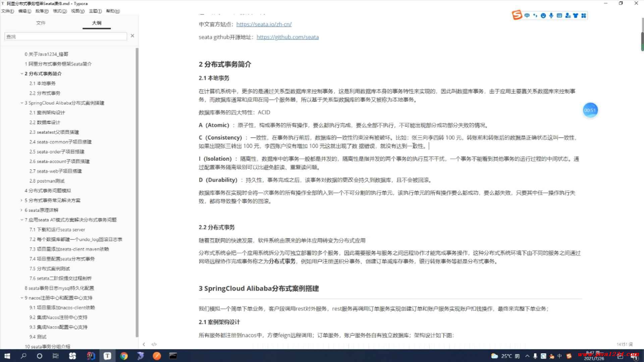Open the 帮助(H) menu
The image size is (644, 362).
[113, 11]
